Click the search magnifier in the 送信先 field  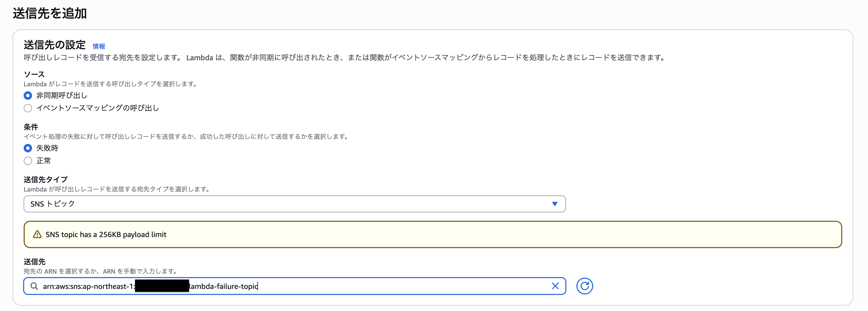(x=34, y=286)
